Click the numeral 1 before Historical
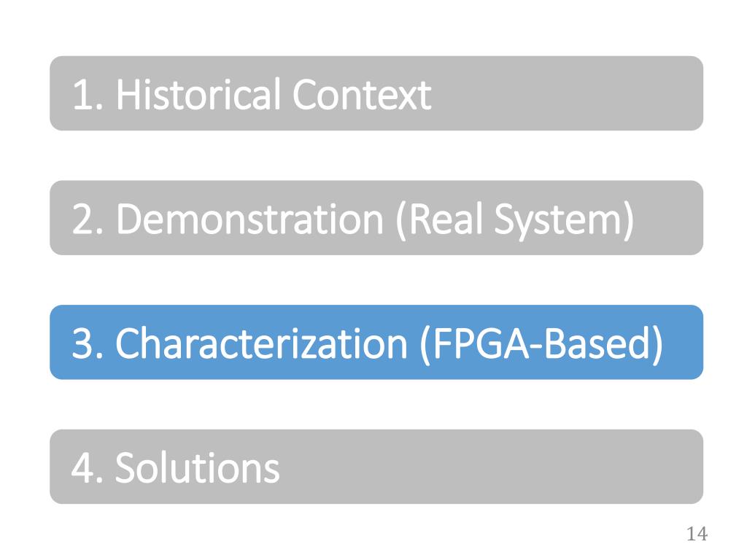Image resolution: width=747 pixels, height=560 pixels. click(83, 95)
